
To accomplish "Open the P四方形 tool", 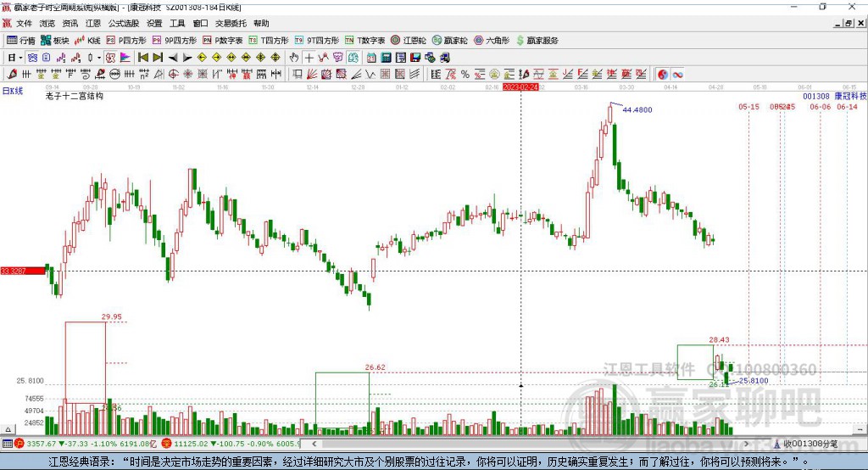I will pyautogui.click(x=126, y=41).
